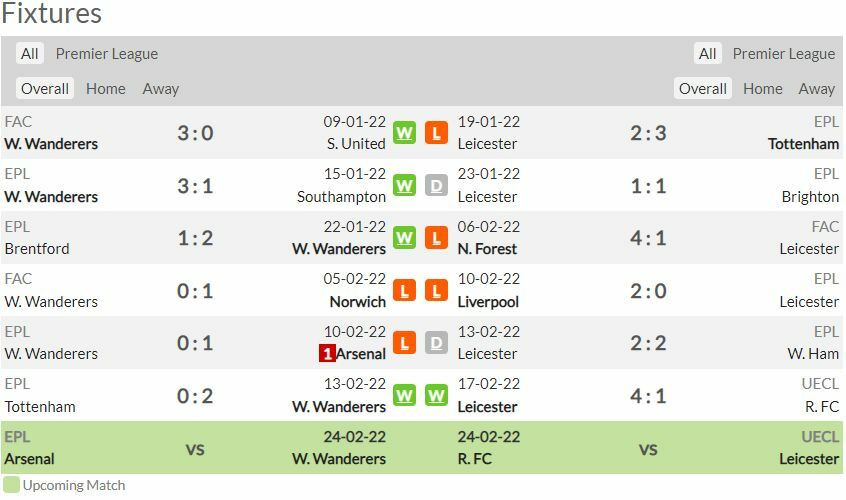The height and width of the screenshot is (500, 846).
Task: Click the green W badge beside S. United
Action: pyautogui.click(x=404, y=132)
